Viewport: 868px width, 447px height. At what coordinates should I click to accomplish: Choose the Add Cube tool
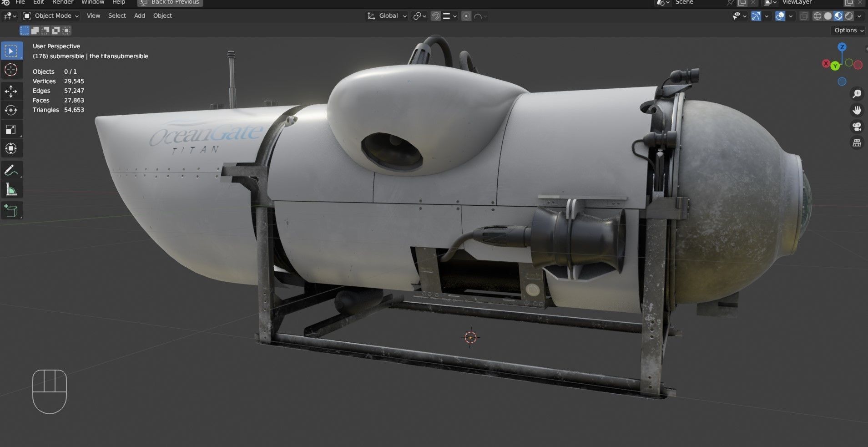click(x=11, y=211)
